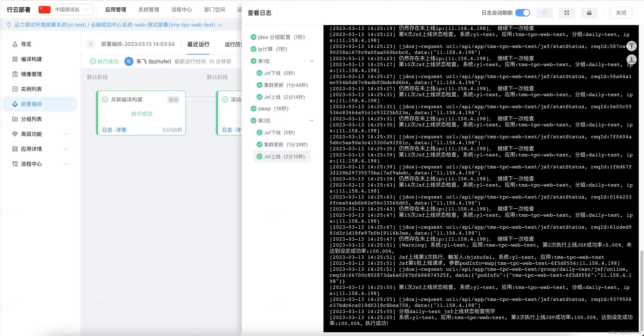Open 镜像管理 sidebar item
Screen dimensions: 644x336
tap(31, 74)
